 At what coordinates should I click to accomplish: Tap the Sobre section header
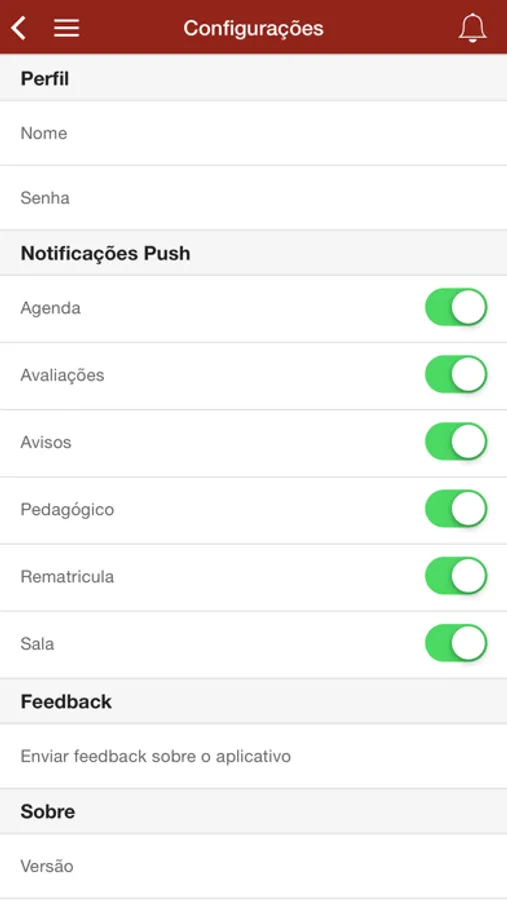click(253, 812)
